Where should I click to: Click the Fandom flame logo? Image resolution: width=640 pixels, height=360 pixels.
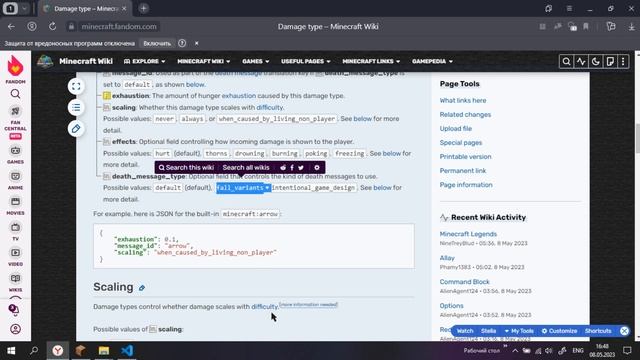tap(15, 66)
